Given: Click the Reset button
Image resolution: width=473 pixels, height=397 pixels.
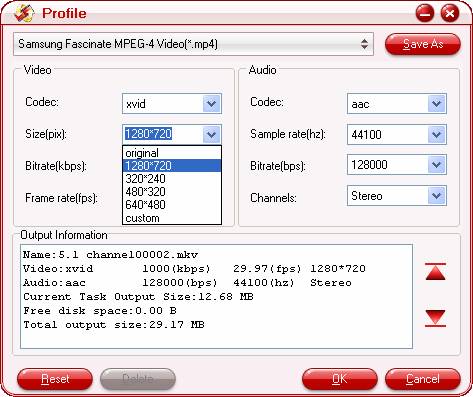Looking at the screenshot, I should click(55, 379).
